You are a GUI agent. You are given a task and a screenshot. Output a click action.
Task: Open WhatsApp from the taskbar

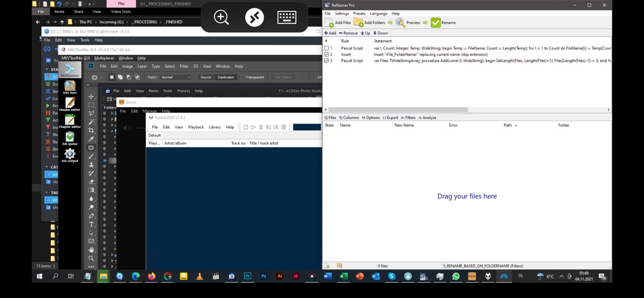456,276
